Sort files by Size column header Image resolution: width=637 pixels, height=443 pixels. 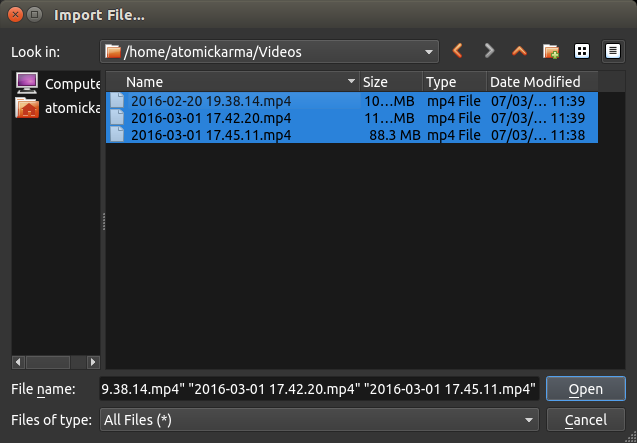tap(391, 82)
